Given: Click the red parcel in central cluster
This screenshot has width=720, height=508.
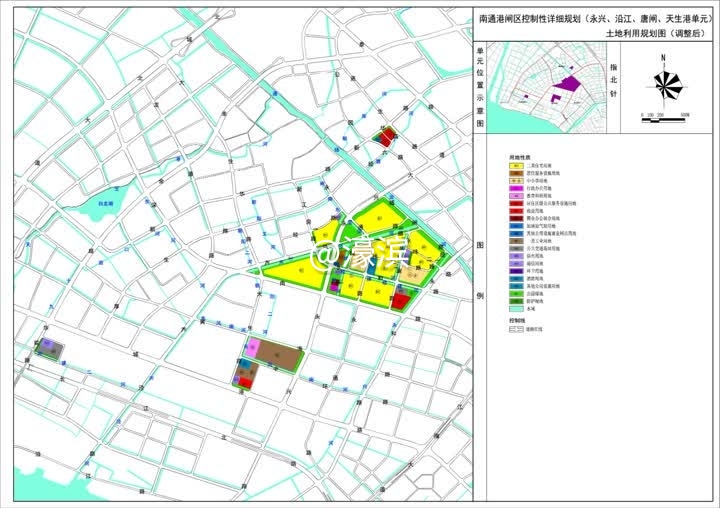Looking at the screenshot, I should pos(399,299).
